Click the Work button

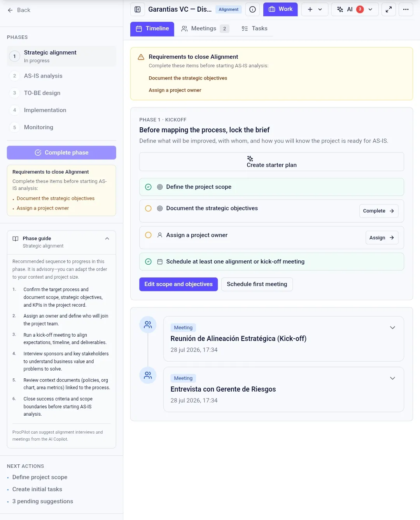pos(280,9)
